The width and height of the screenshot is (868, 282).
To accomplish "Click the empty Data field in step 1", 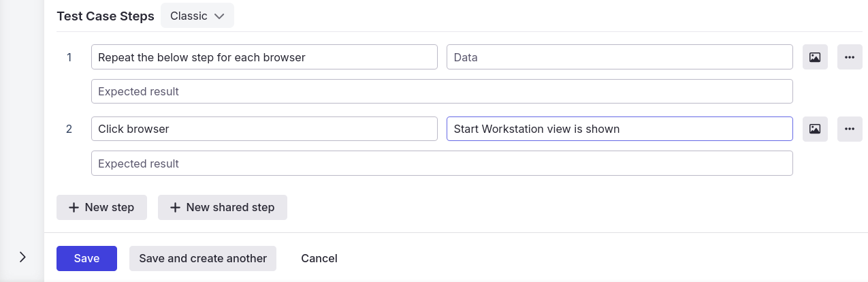I will pyautogui.click(x=620, y=57).
